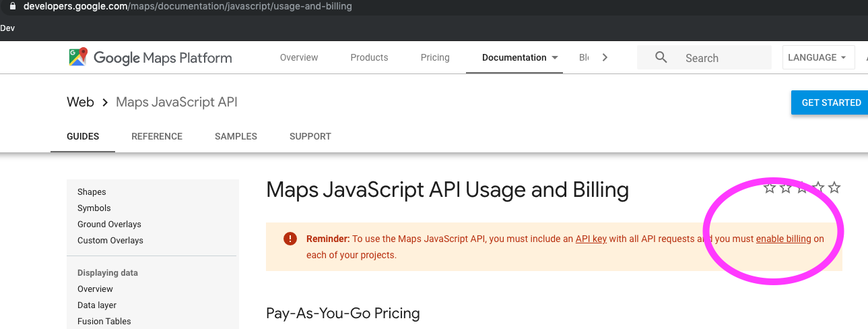The width and height of the screenshot is (868, 329).
Task: Click the Maps JavaScript API Usage and Billing title
Action: [x=447, y=190]
